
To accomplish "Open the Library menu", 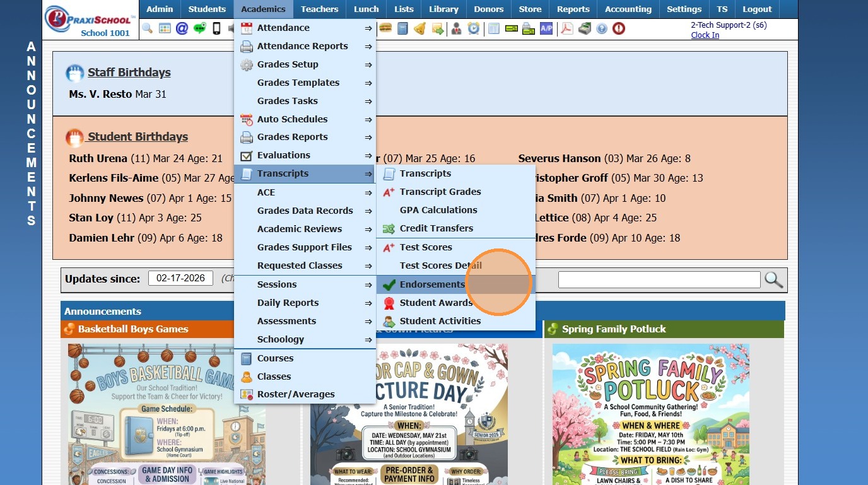I will coord(444,9).
